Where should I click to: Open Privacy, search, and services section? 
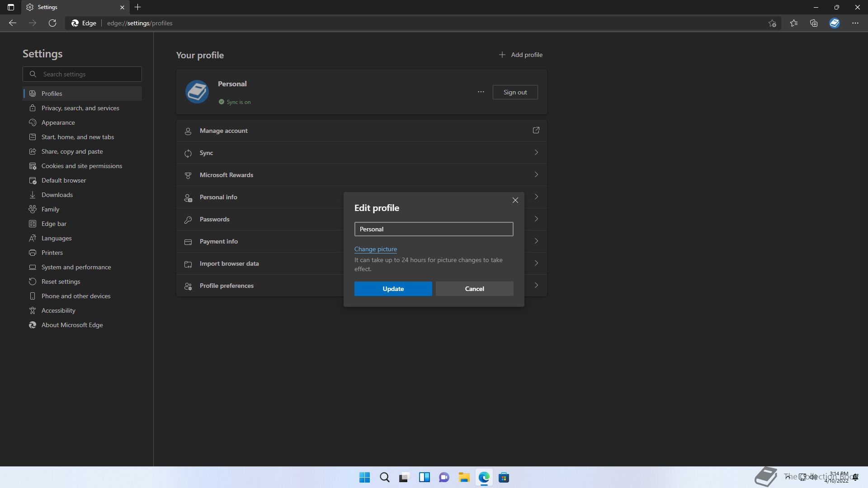tap(80, 108)
